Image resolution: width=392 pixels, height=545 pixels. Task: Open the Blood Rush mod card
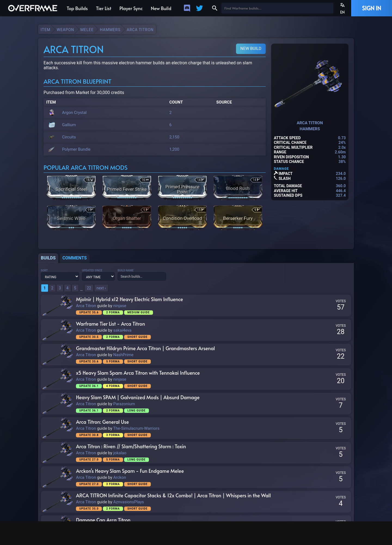click(x=238, y=187)
